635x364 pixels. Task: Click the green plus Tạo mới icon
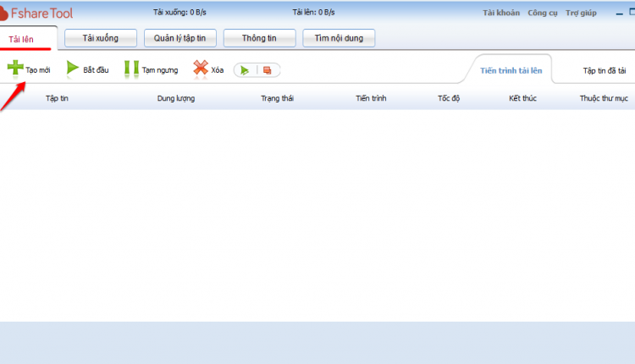tap(15, 68)
